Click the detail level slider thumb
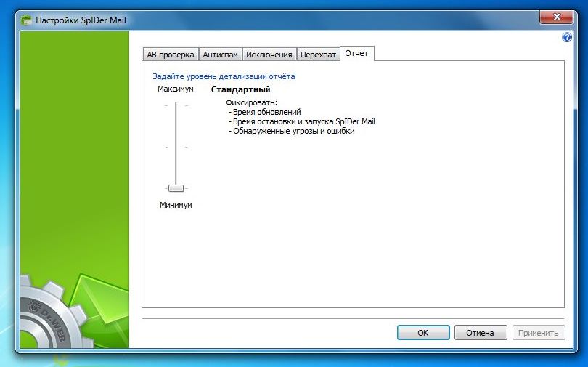The width and height of the screenshot is (588, 367). (176, 188)
